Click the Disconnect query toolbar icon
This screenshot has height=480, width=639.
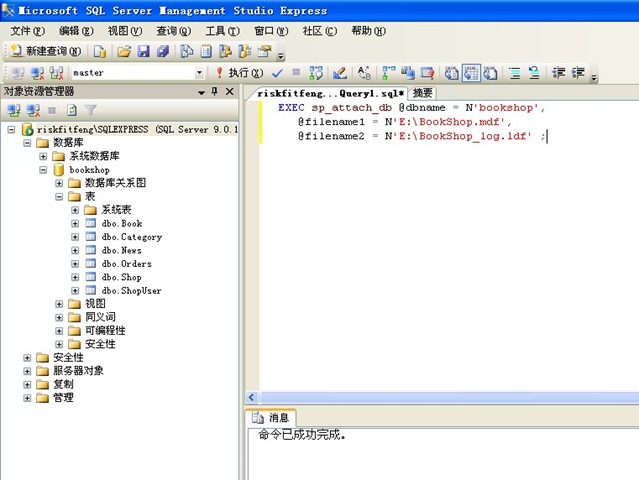(x=37, y=73)
